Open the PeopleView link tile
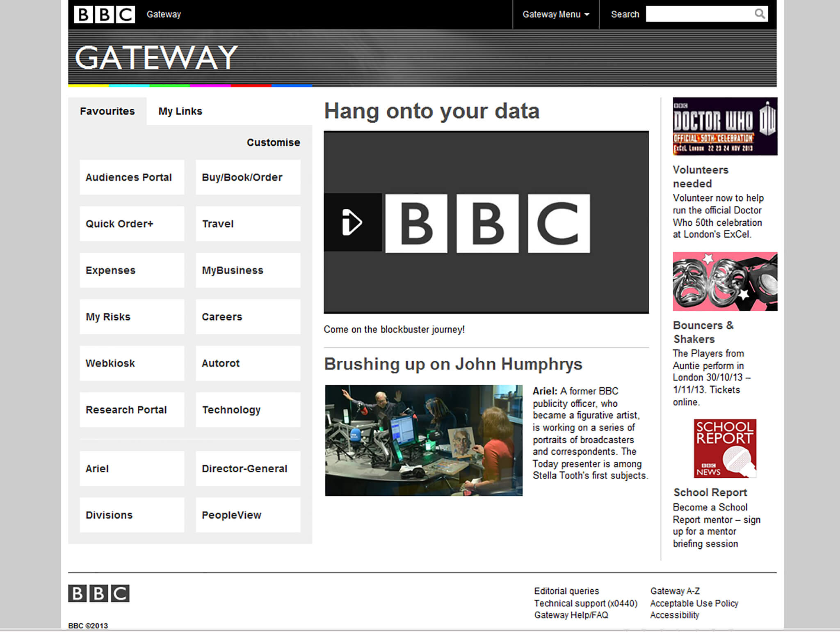This screenshot has height=632, width=840. [248, 515]
